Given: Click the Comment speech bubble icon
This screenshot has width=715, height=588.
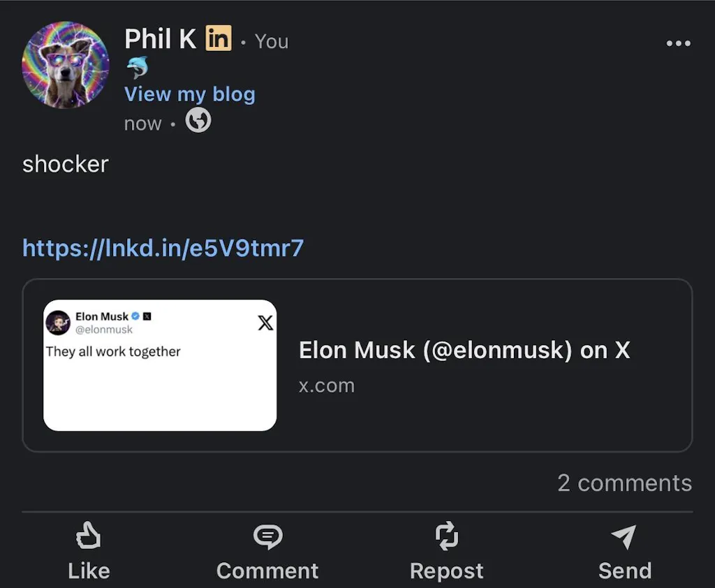Looking at the screenshot, I should (267, 537).
